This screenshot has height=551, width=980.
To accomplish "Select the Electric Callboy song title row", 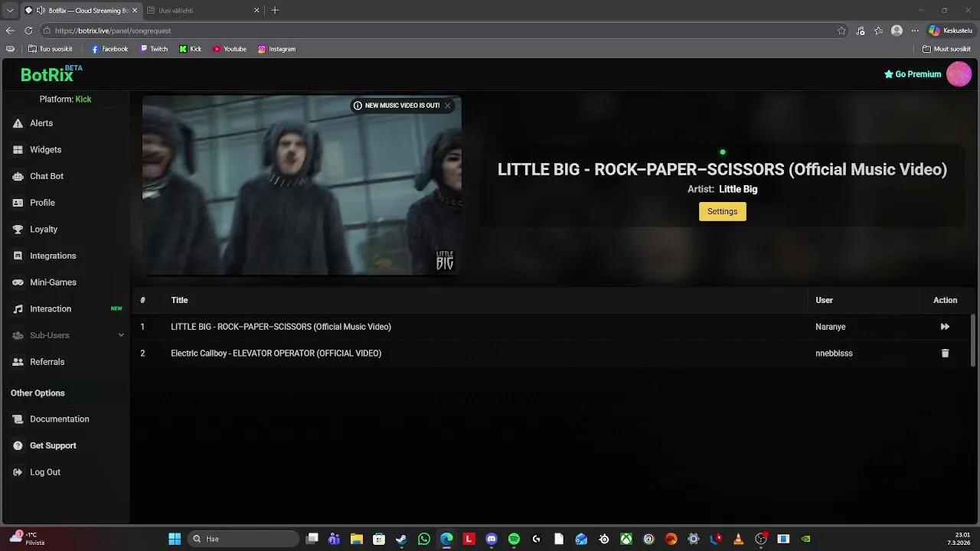I will pos(276,354).
